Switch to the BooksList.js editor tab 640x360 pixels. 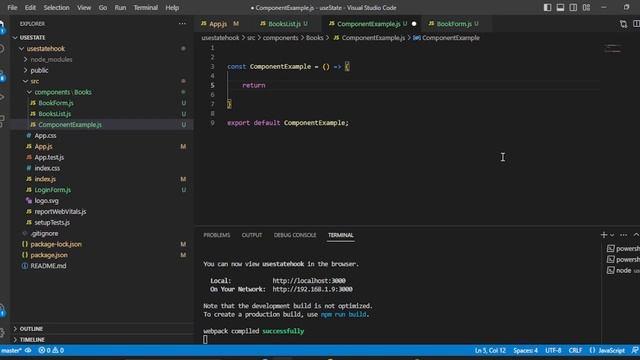(x=284, y=24)
